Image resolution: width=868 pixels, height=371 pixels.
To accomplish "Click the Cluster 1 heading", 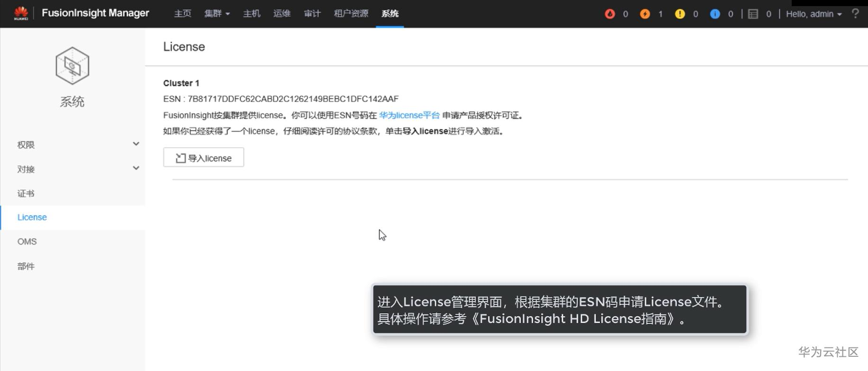I will pyautogui.click(x=181, y=83).
